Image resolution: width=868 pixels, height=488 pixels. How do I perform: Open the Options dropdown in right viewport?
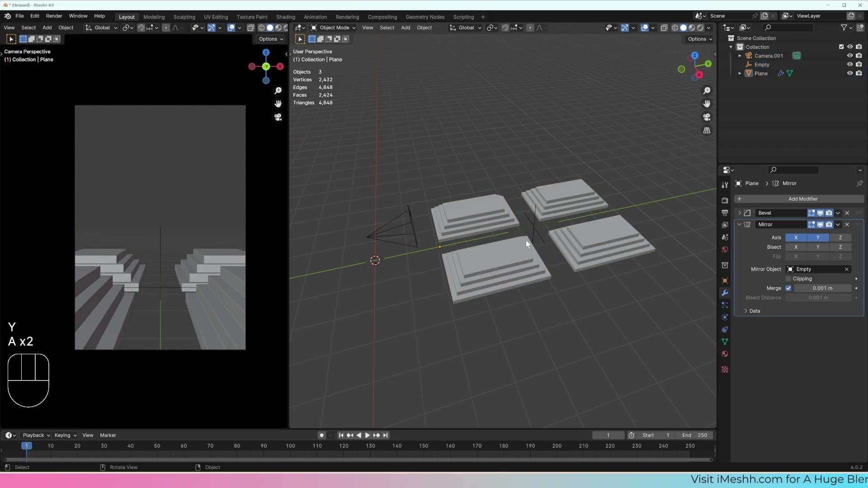tap(700, 39)
